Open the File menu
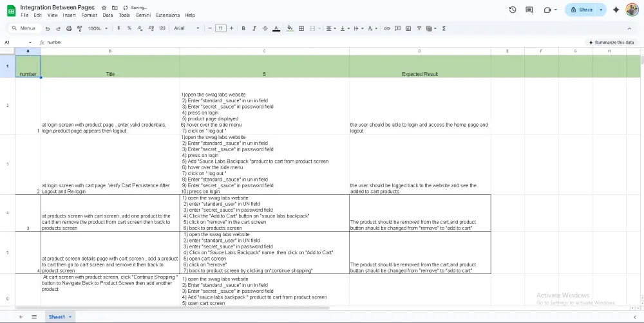 (24, 15)
